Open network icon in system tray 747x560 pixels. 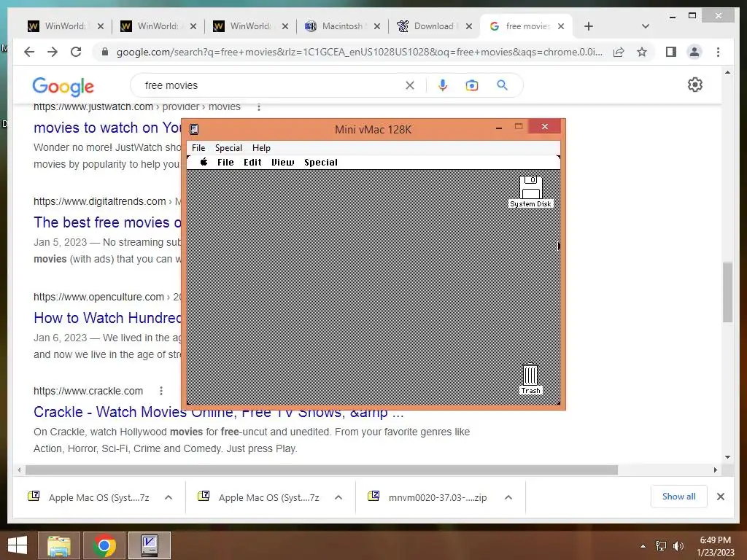pyautogui.click(x=661, y=546)
